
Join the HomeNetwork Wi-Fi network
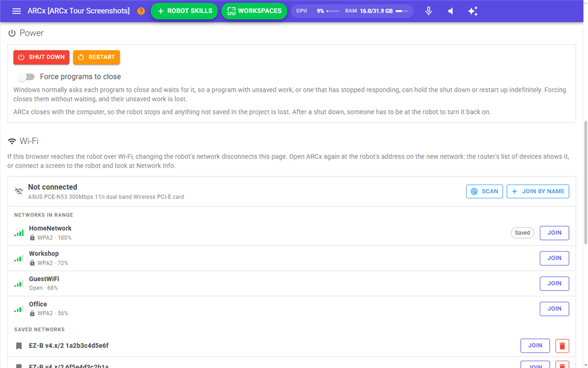(554, 233)
